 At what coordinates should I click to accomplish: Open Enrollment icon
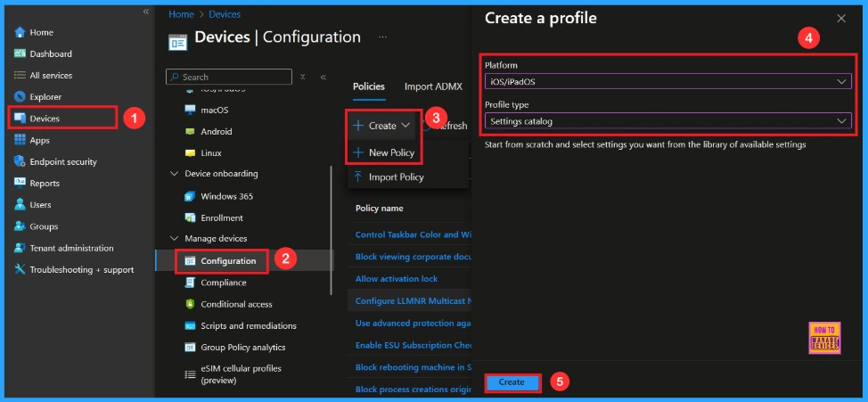coord(190,217)
